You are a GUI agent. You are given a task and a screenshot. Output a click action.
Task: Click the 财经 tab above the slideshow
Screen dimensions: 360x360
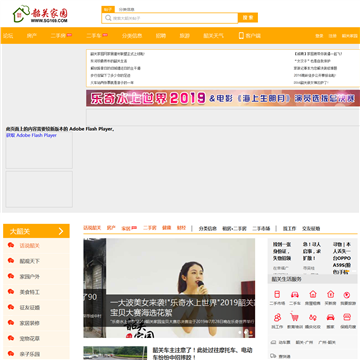coord(181,228)
